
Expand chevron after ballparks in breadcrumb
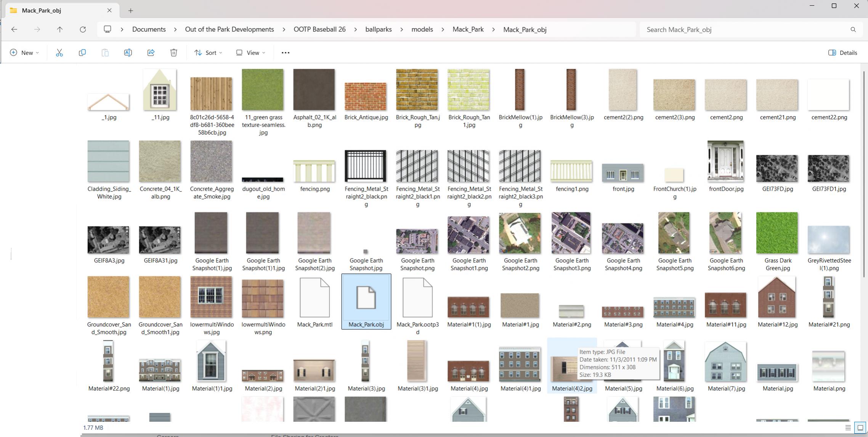(401, 29)
